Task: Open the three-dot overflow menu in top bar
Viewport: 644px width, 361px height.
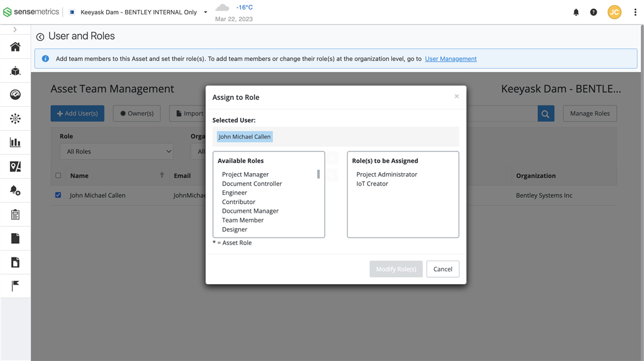Action: [635, 12]
